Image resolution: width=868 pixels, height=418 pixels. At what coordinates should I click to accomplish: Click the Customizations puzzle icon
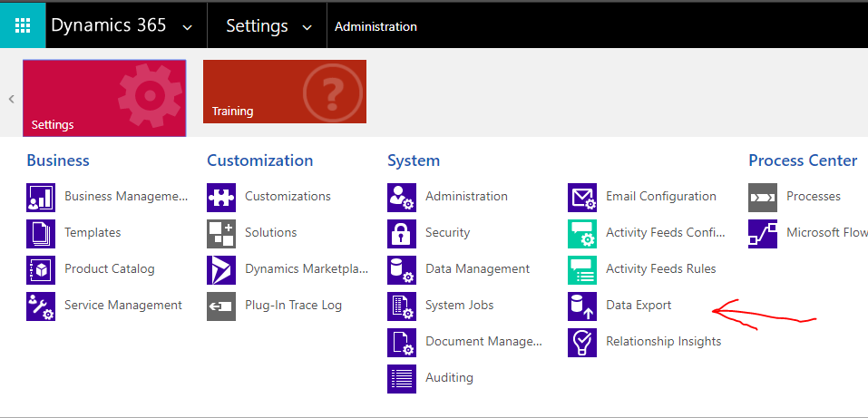point(221,197)
